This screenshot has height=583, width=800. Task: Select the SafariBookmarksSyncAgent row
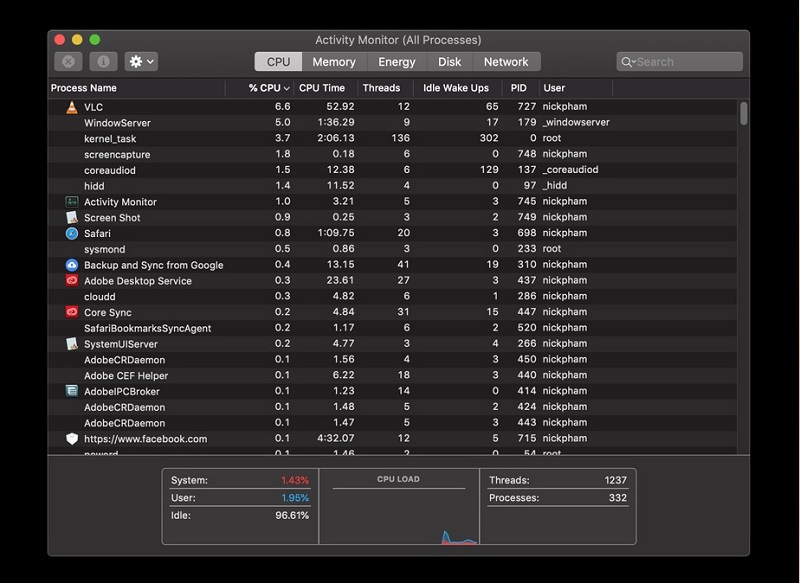coord(392,328)
